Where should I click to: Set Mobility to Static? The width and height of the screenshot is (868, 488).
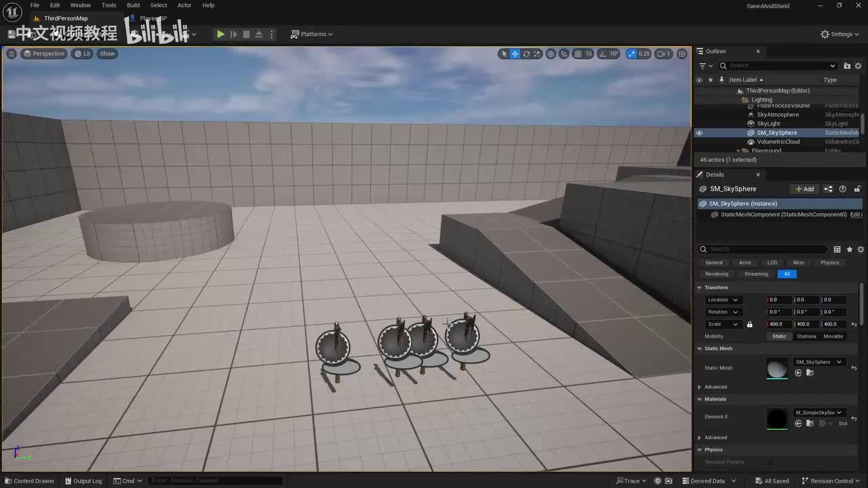(779, 337)
